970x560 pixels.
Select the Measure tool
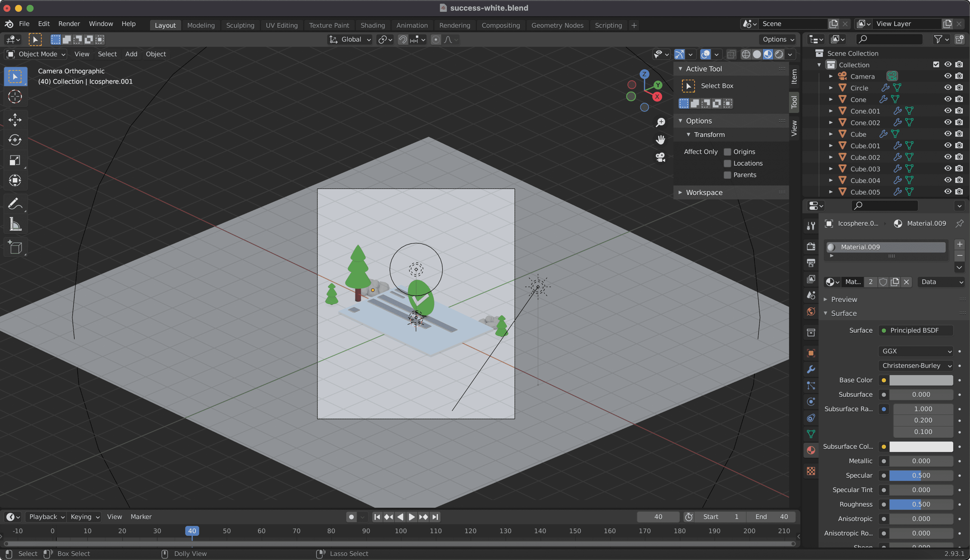click(x=15, y=224)
